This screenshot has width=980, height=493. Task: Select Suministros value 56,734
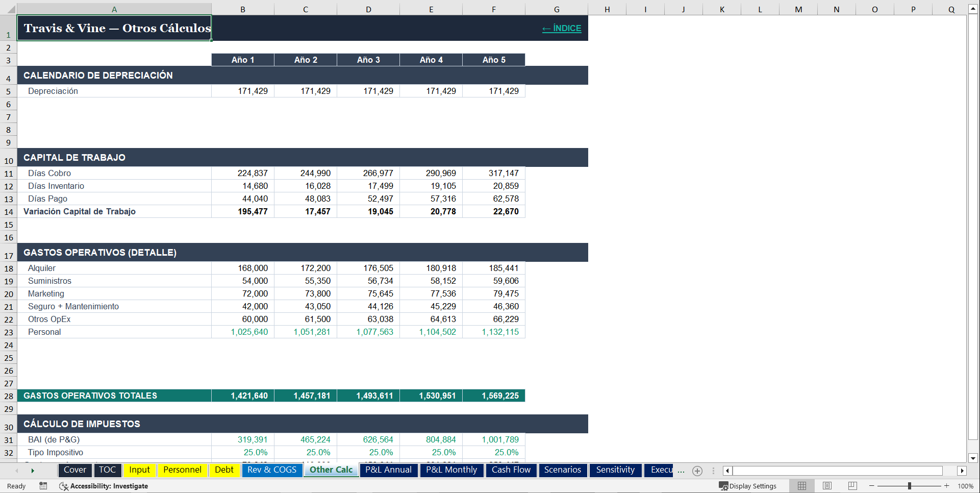(368, 281)
